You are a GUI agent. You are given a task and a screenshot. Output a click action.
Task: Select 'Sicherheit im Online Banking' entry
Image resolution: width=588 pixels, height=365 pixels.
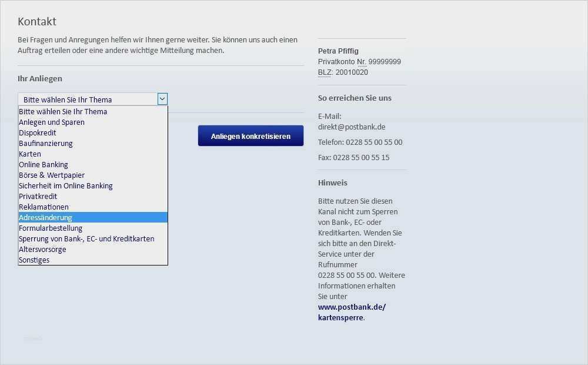tap(66, 185)
